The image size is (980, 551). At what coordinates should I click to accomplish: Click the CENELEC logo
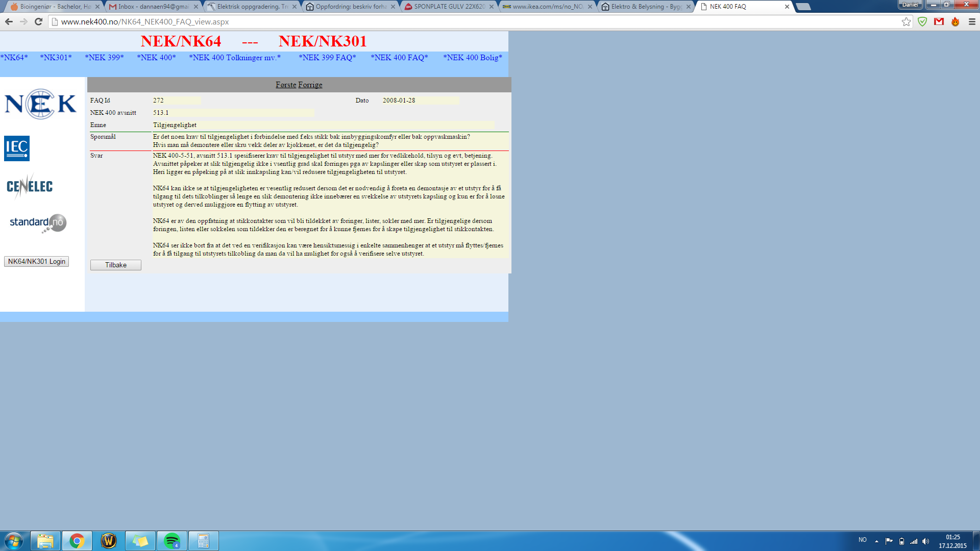pos(30,186)
